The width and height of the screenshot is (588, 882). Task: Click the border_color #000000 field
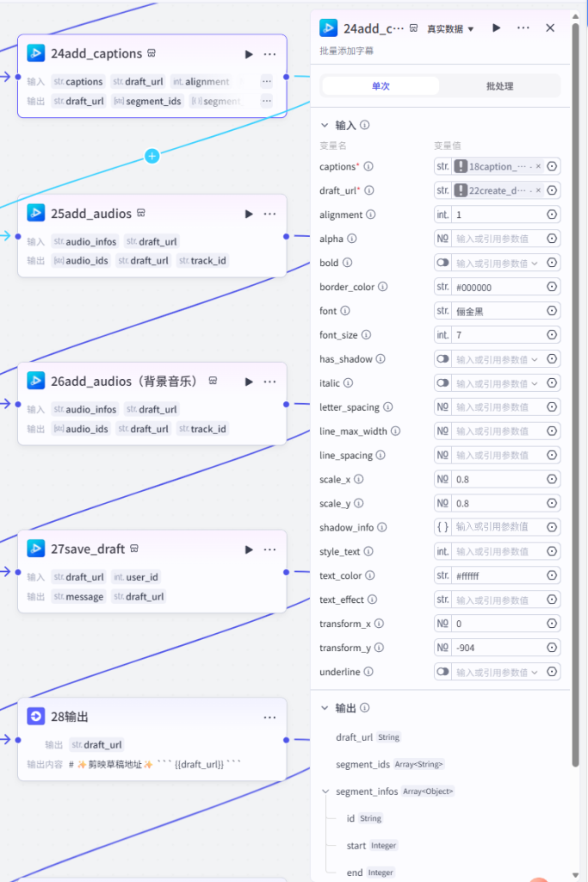pos(498,287)
